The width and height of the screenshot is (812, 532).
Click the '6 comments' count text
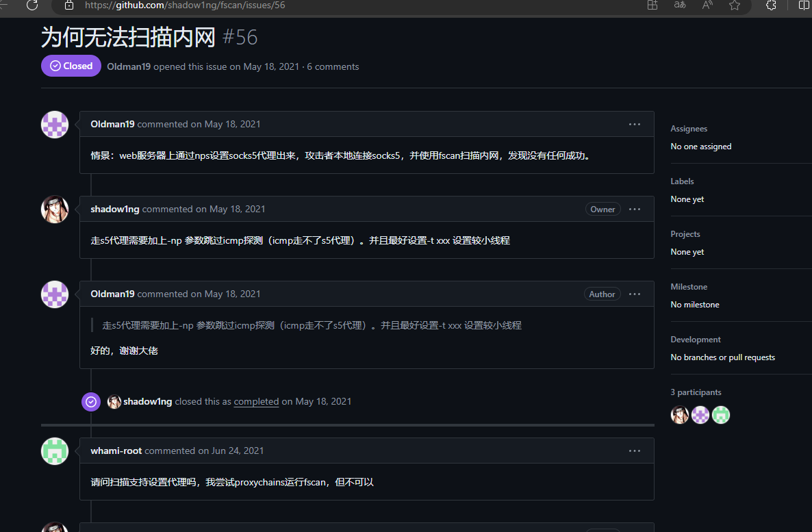click(x=333, y=66)
